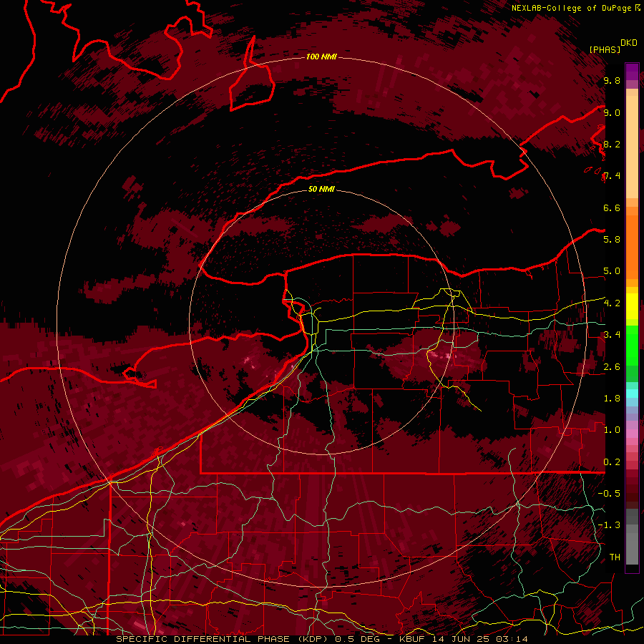Click the "100 NMI" range ring label

click(x=321, y=57)
